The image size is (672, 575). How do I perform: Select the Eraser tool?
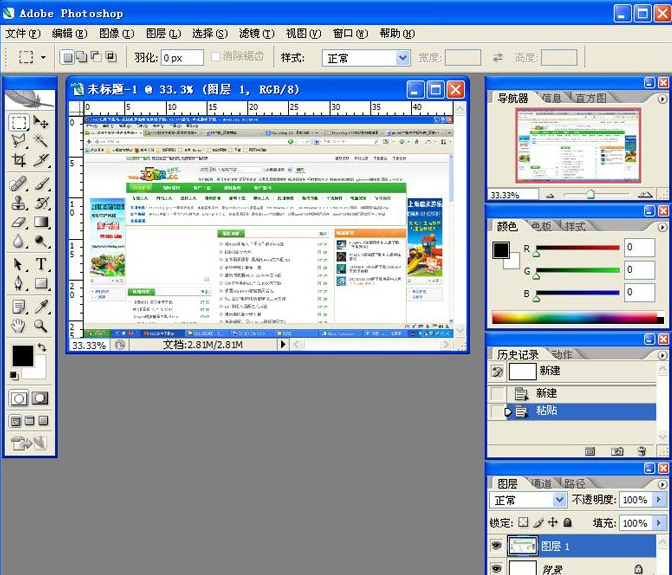coord(18,222)
